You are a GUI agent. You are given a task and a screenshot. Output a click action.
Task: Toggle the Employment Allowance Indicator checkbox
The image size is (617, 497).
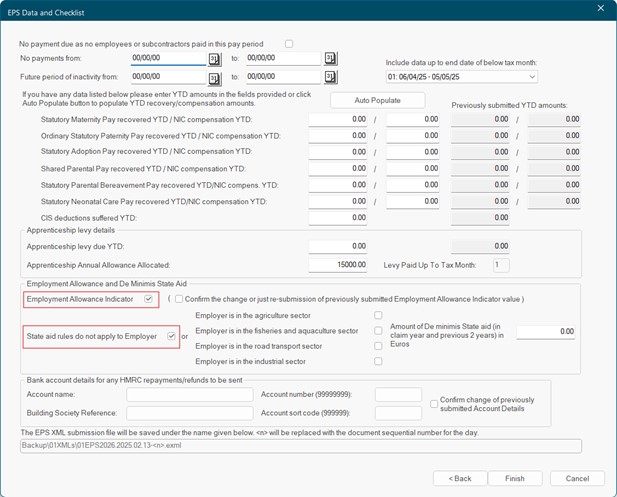148,299
